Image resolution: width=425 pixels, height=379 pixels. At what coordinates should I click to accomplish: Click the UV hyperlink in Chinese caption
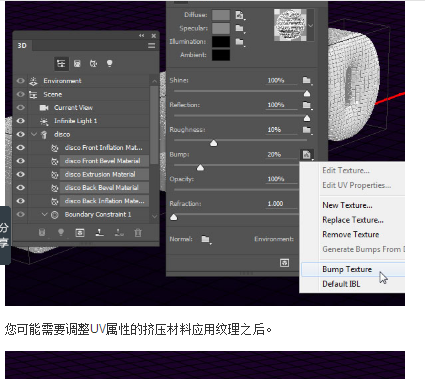[x=98, y=330]
